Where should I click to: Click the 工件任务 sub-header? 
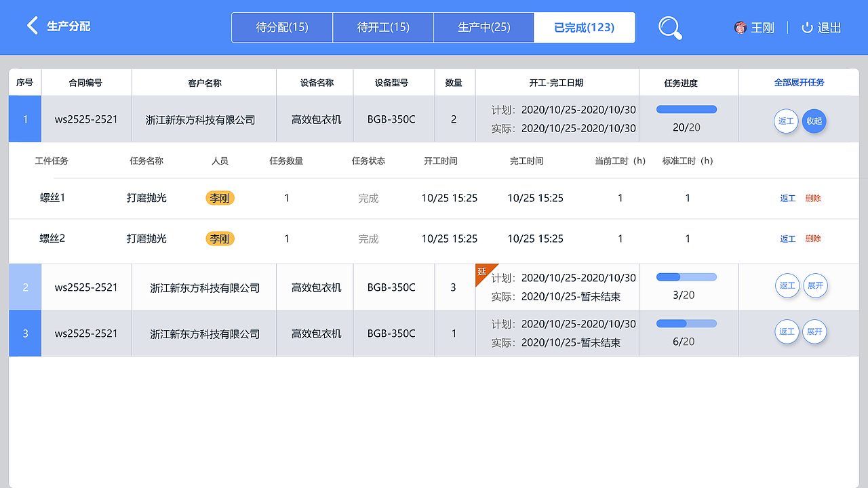[52, 161]
